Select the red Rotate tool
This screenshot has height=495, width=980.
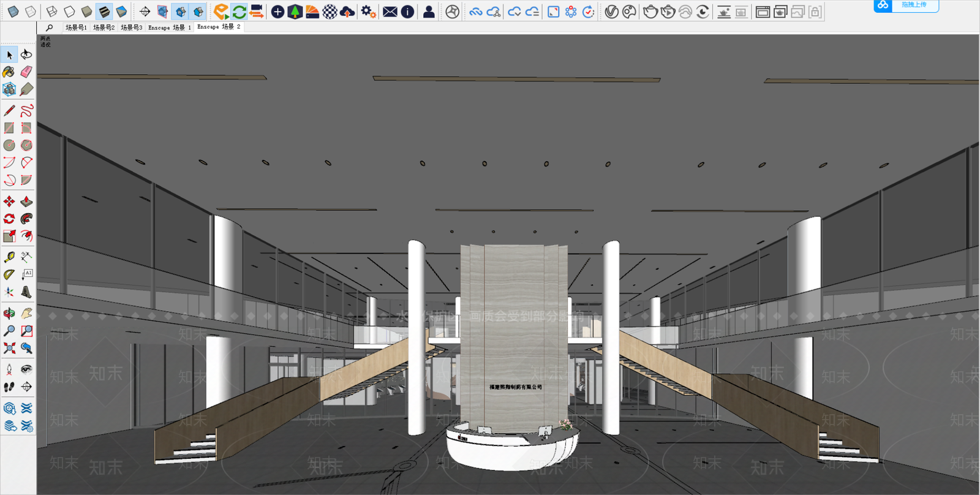(x=9, y=219)
